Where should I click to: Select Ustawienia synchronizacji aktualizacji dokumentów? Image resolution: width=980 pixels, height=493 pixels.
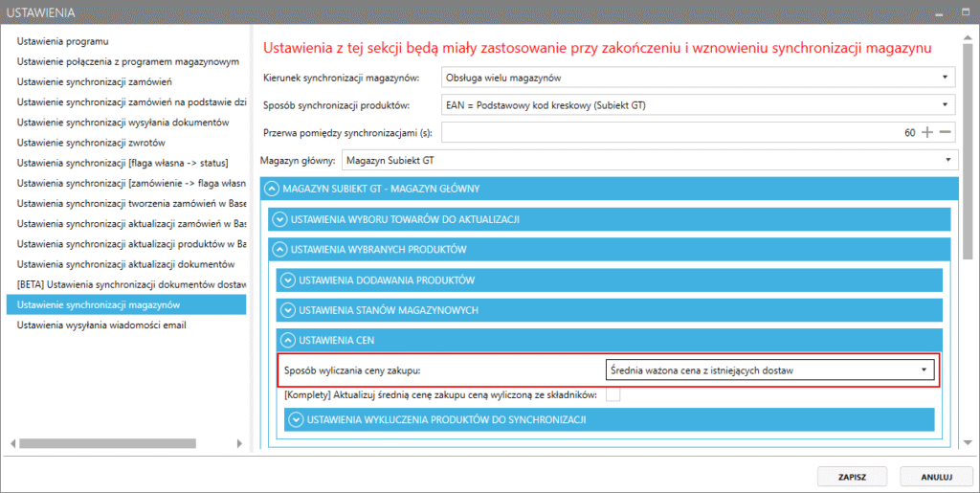[125, 264]
